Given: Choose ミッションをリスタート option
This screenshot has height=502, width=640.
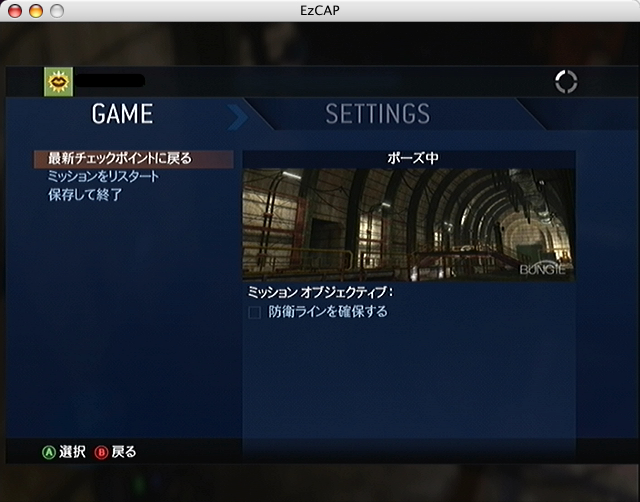Looking at the screenshot, I should [x=103, y=176].
